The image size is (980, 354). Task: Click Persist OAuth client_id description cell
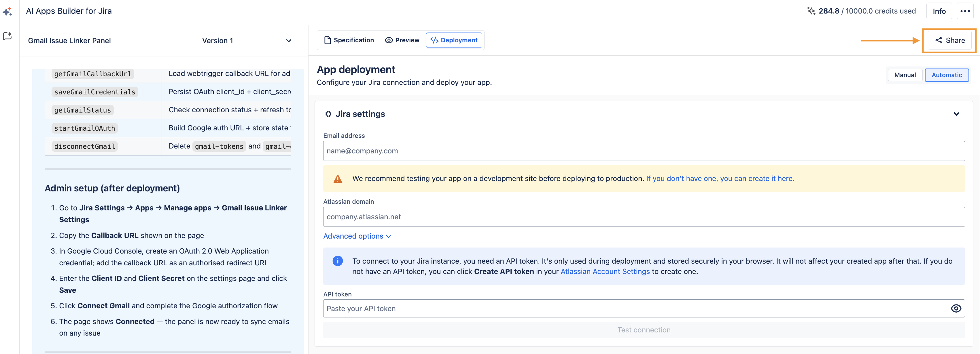(x=230, y=92)
